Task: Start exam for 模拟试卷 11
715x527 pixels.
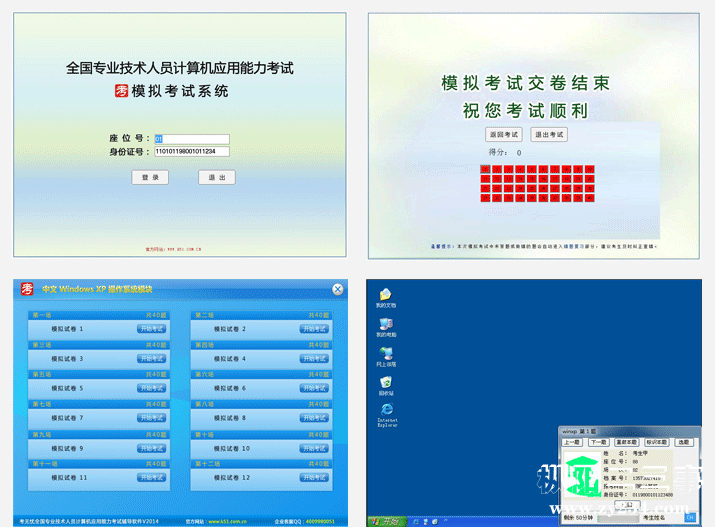Action: (x=152, y=477)
